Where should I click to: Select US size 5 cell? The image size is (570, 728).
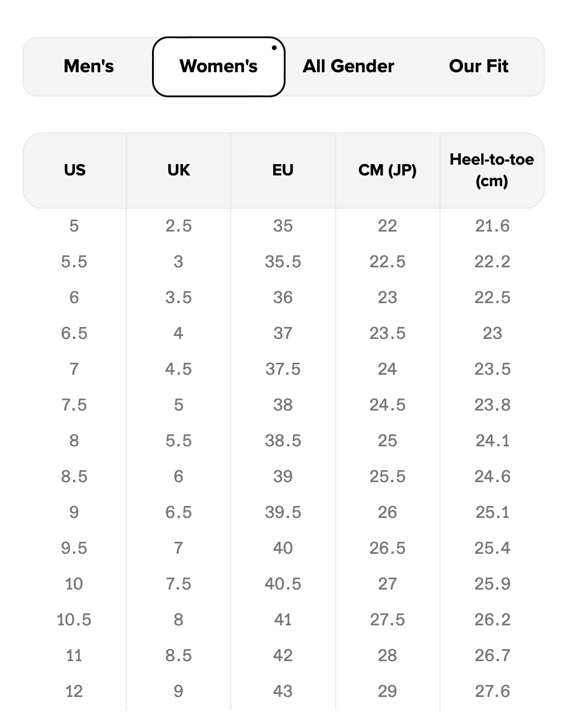coord(74,226)
